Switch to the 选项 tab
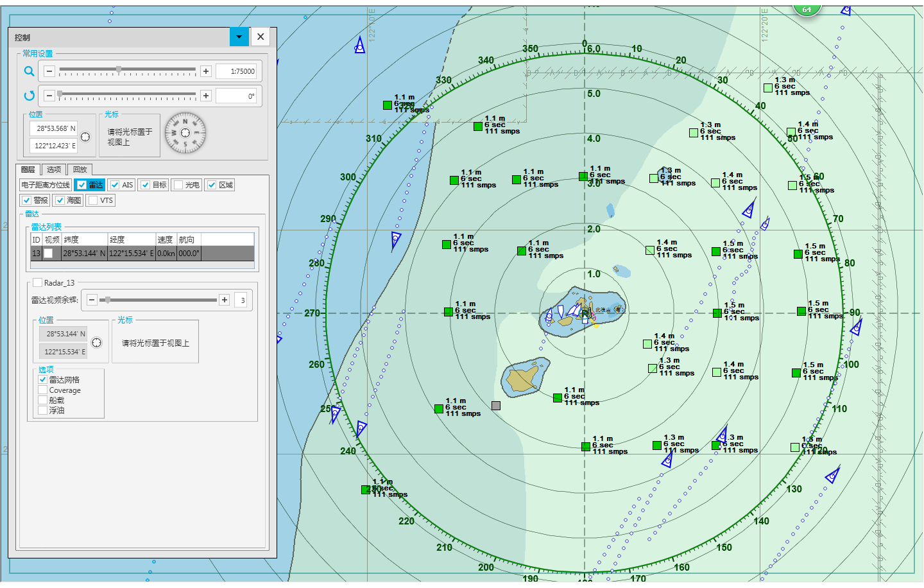 [x=54, y=169]
